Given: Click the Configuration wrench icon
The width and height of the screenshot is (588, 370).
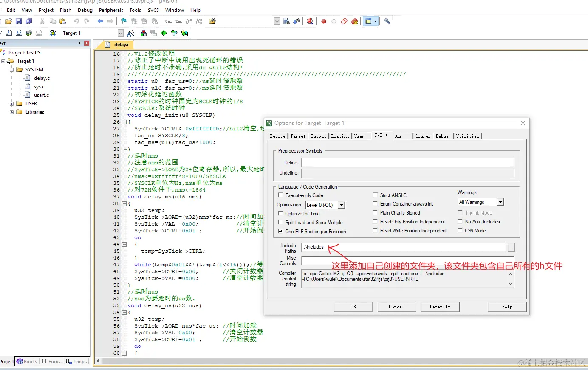Looking at the screenshot, I should pos(387,21).
